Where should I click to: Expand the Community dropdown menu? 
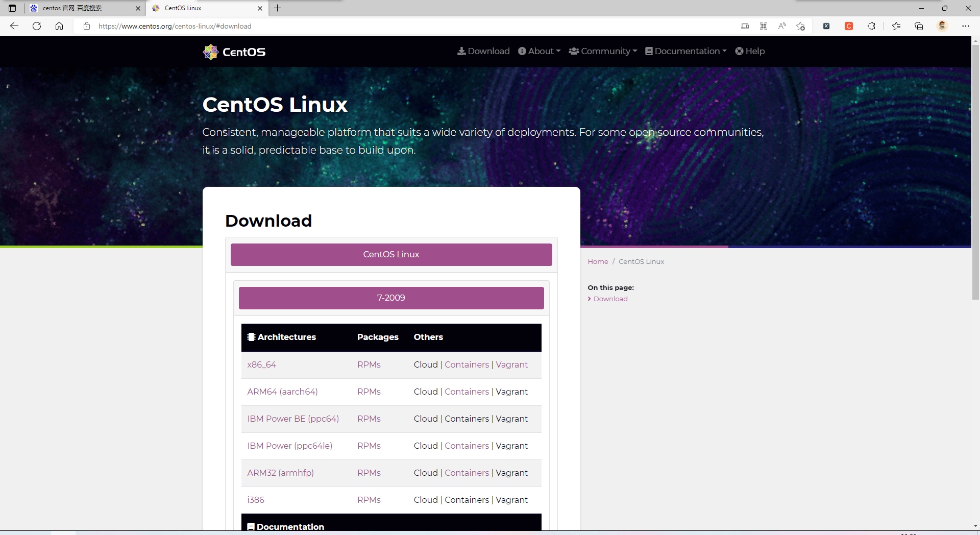coord(603,51)
